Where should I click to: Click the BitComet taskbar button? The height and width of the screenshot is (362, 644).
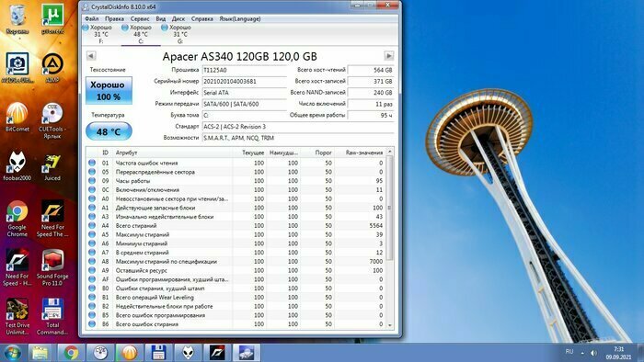130,353
